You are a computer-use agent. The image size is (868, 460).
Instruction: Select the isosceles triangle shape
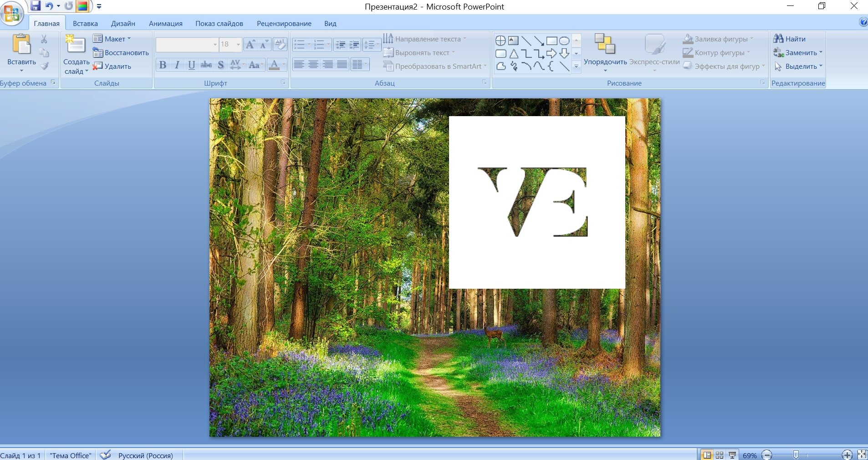[x=513, y=53]
